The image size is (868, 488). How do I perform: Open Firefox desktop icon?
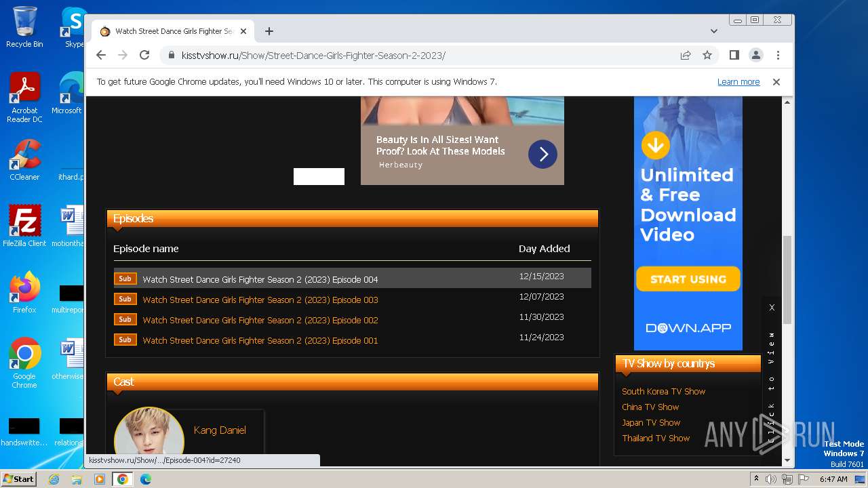point(24,293)
